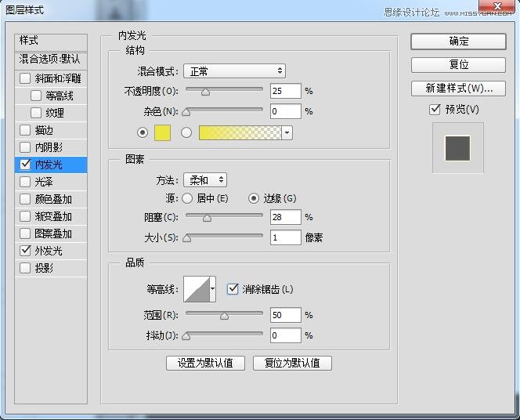Select the gradient glow radio button
Viewport: 520px width, 420px height.
click(186, 132)
